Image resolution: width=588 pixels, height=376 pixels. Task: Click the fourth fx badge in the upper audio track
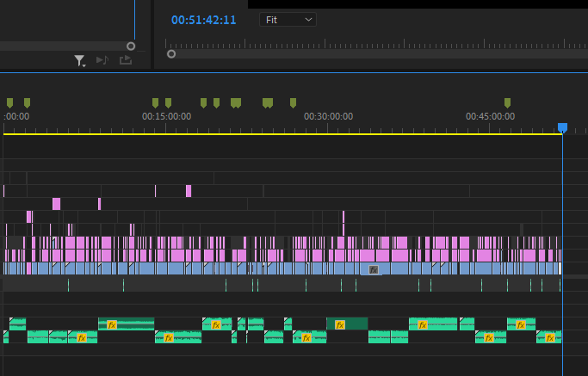coord(423,324)
